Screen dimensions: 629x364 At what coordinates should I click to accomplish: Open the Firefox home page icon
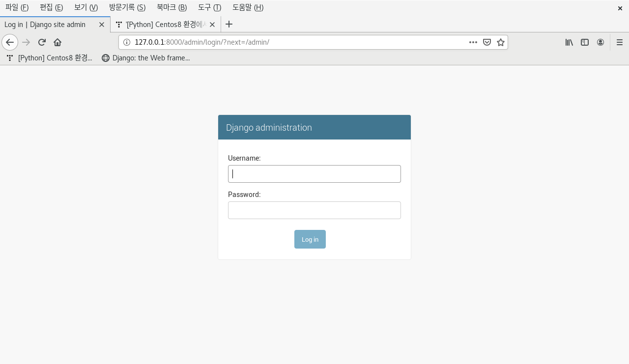point(57,42)
